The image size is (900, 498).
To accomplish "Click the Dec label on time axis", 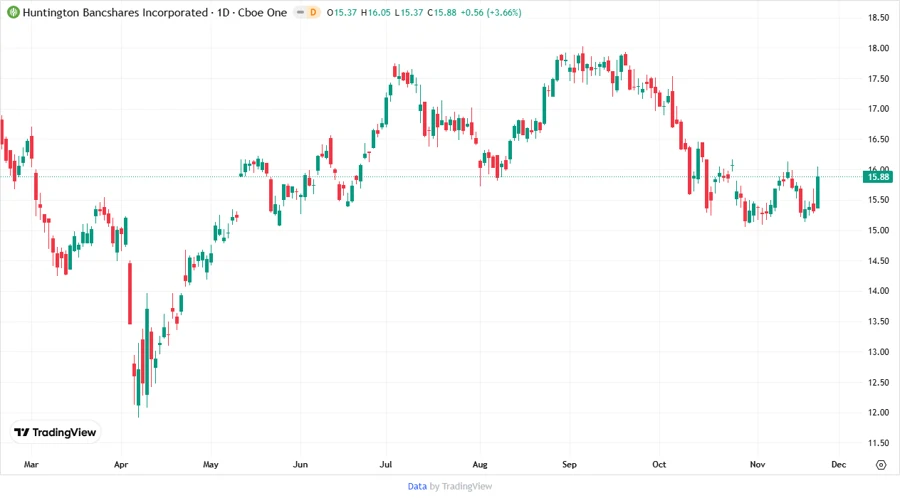I will [839, 464].
